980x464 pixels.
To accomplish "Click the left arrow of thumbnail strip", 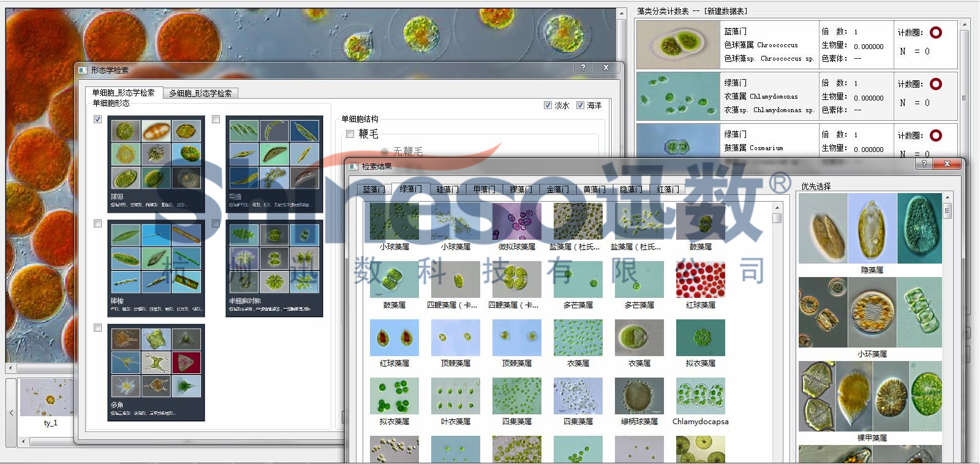I will (x=11, y=413).
